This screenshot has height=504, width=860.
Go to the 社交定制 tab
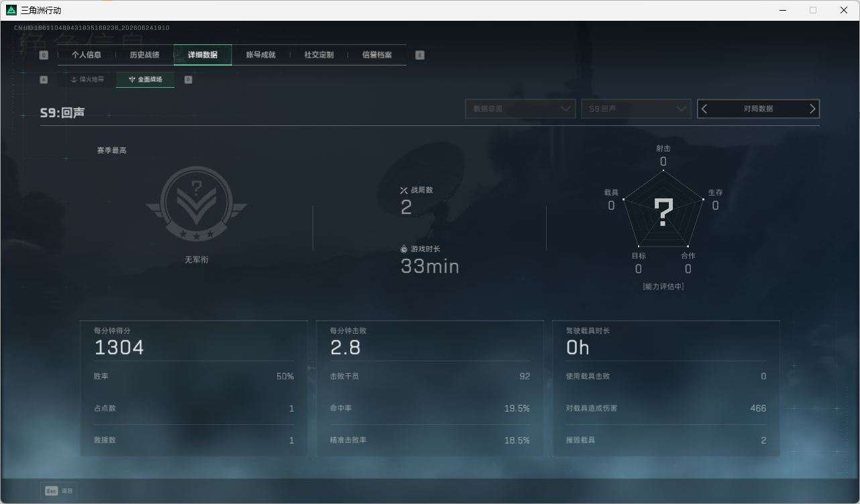click(319, 55)
